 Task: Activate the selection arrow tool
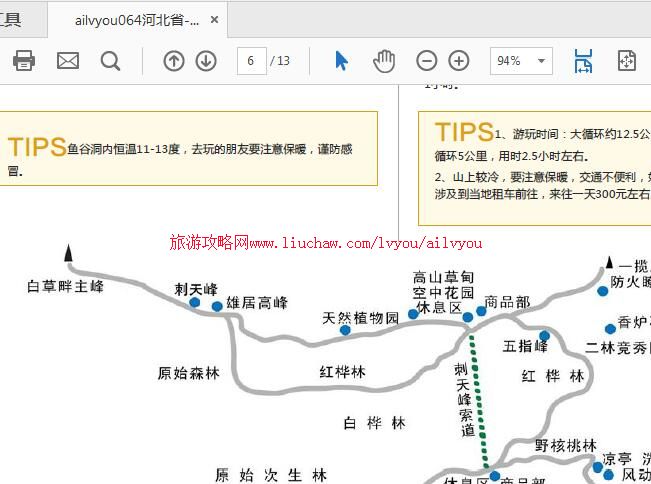pyautogui.click(x=341, y=61)
